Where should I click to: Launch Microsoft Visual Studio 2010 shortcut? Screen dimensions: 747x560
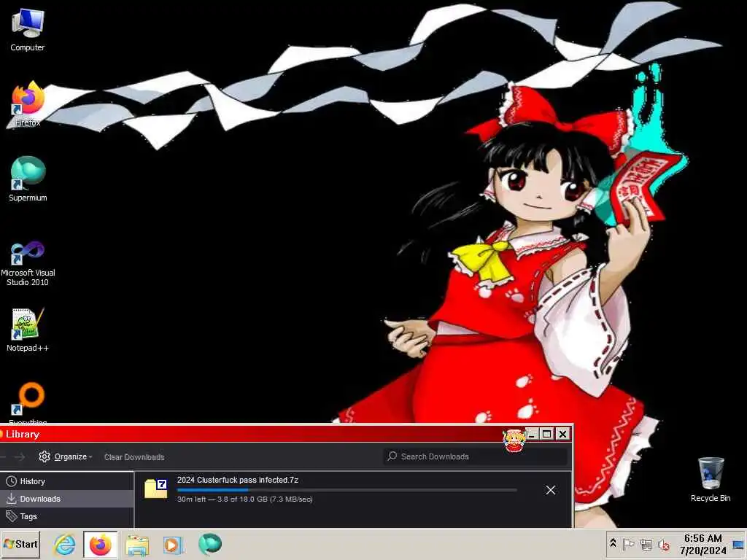point(28,263)
